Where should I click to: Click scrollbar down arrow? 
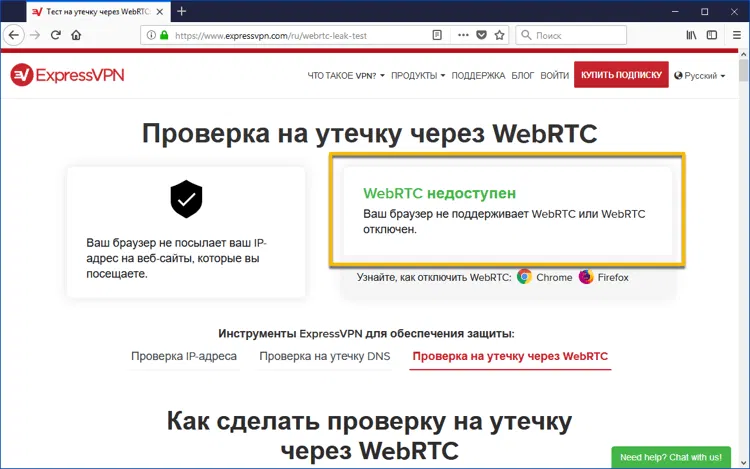point(743,463)
